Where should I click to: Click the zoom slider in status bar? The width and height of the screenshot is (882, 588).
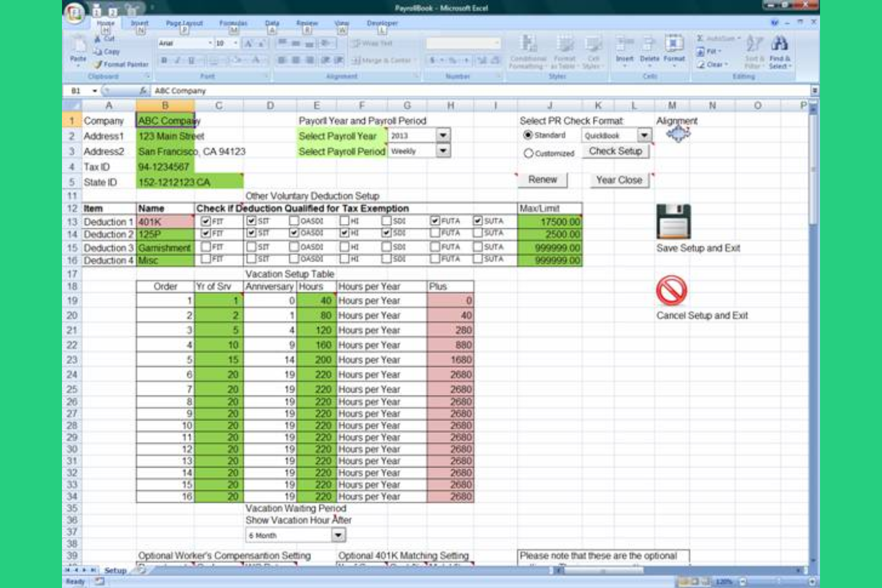(778, 581)
